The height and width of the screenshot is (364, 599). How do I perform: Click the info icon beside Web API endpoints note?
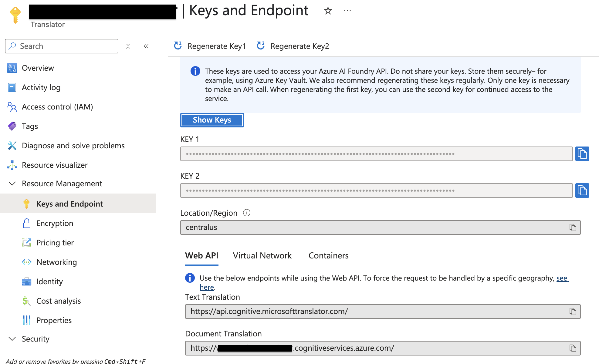click(190, 278)
